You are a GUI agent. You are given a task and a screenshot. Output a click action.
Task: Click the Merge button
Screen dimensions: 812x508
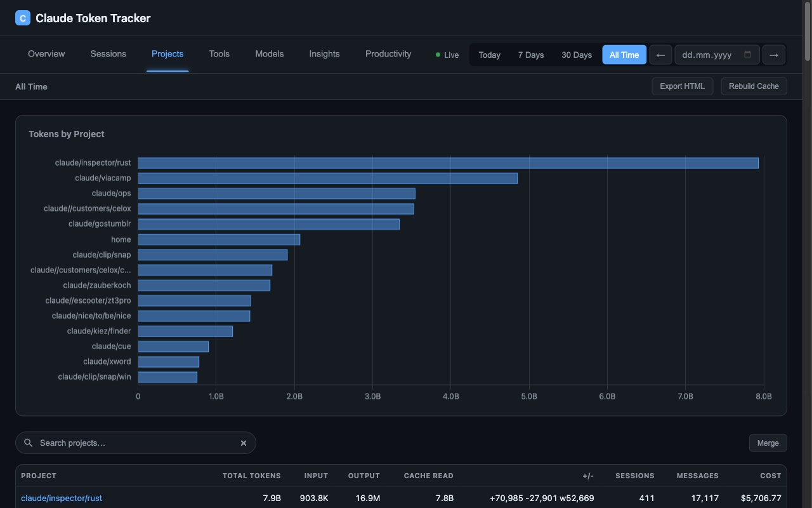[768, 443]
